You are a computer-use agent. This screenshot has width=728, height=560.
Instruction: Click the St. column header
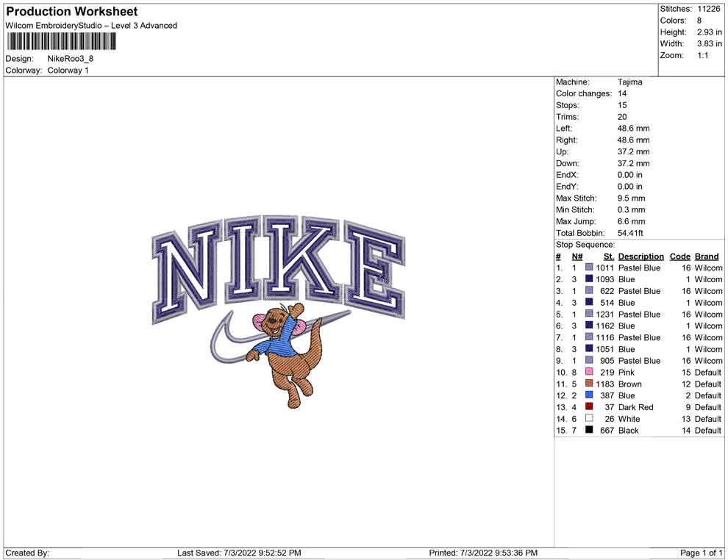tap(609, 256)
